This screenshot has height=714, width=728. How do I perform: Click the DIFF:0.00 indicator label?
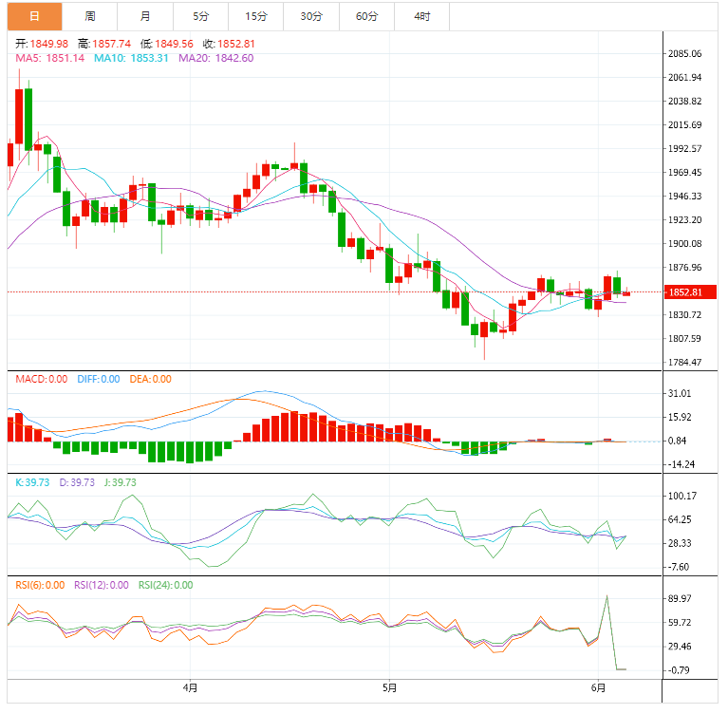pyautogui.click(x=99, y=380)
